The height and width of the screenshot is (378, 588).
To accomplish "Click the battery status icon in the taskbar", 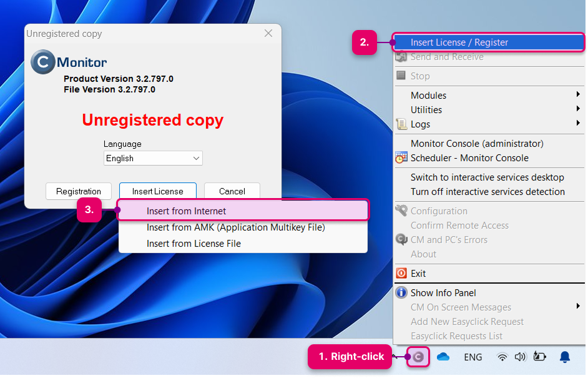I will click(x=540, y=357).
